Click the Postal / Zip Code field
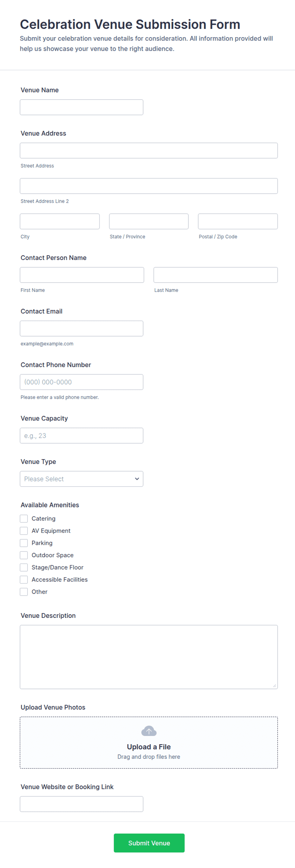This screenshot has width=295, height=868. coord(238,221)
